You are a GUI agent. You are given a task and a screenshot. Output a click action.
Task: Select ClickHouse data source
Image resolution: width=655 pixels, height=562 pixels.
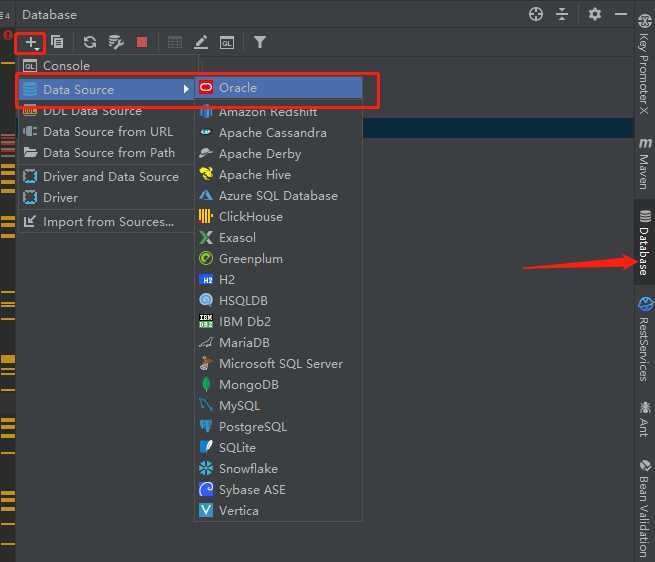pos(279,217)
